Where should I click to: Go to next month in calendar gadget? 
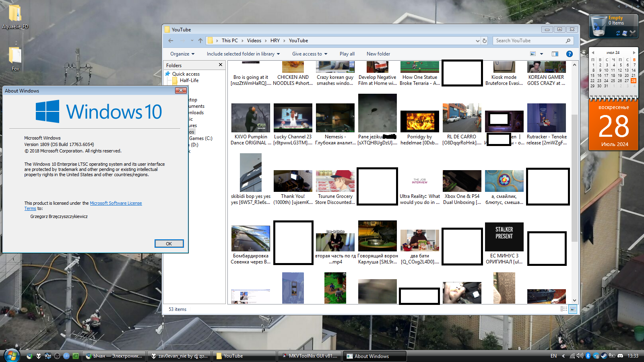634,53
